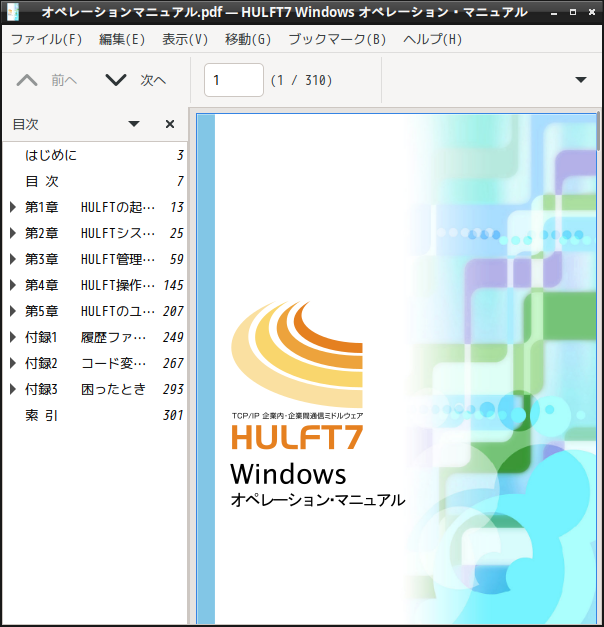Expand the 第5章 tree entry
Screen dimensions: 604x627
pos(13,311)
